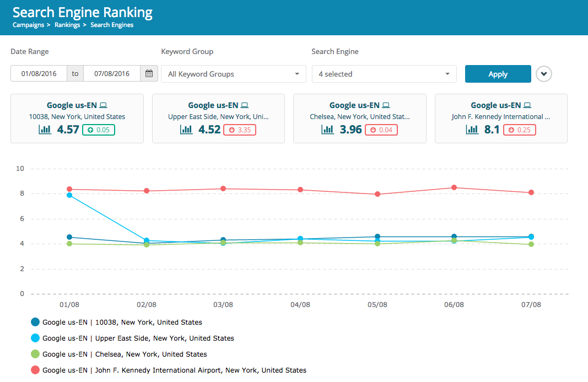Click the 0.05 change badge in 10038 card

pos(99,130)
